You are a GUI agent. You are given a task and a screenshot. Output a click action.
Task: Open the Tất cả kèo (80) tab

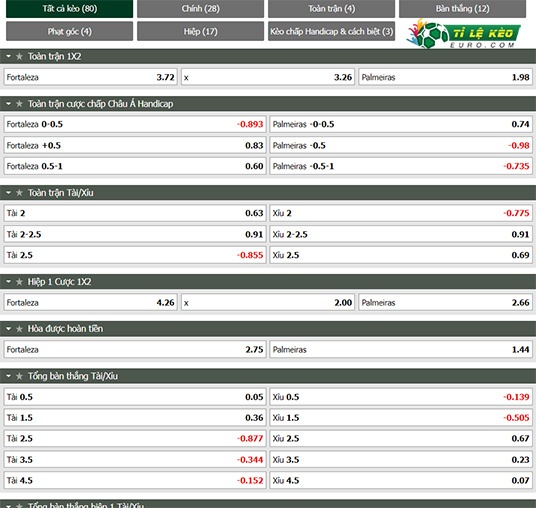[x=69, y=9]
